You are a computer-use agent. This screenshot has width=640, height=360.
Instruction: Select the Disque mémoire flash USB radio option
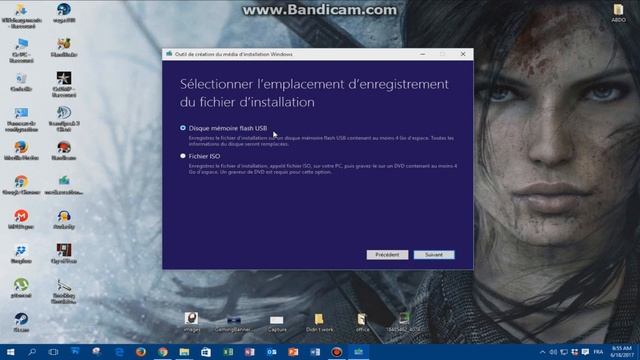[182, 128]
